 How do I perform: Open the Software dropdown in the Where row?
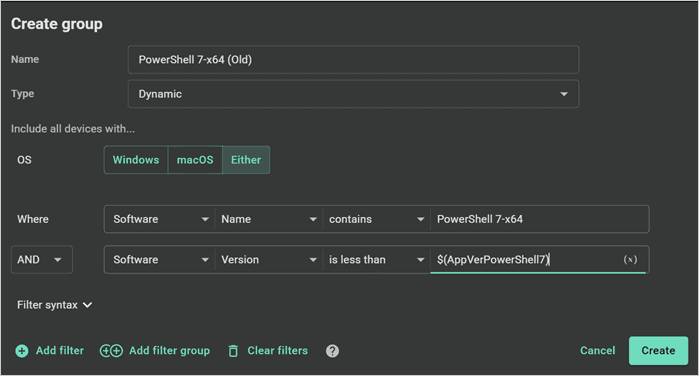(x=160, y=219)
